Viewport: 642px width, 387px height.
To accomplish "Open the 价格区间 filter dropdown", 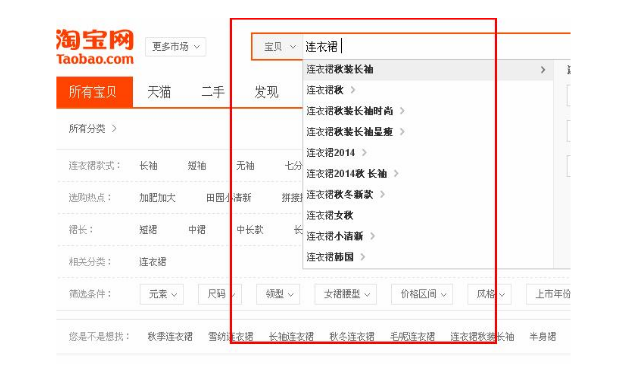I will 422,294.
